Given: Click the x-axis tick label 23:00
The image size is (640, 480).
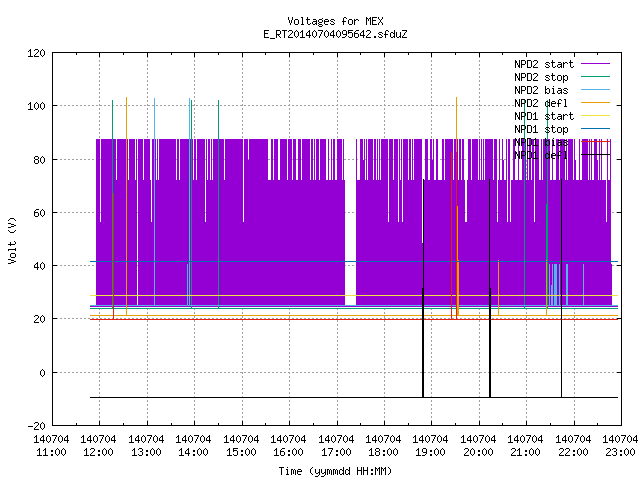Looking at the screenshot, I should (620, 453).
